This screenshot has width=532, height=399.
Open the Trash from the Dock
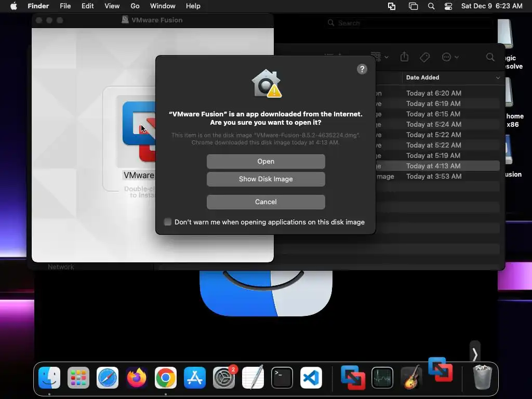tap(482, 377)
